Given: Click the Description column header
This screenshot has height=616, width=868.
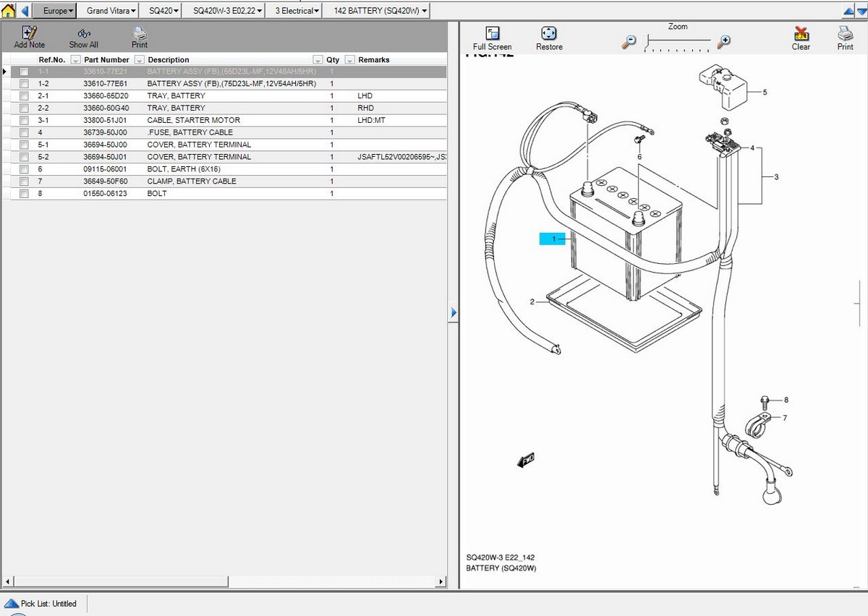Looking at the screenshot, I should coord(169,60).
